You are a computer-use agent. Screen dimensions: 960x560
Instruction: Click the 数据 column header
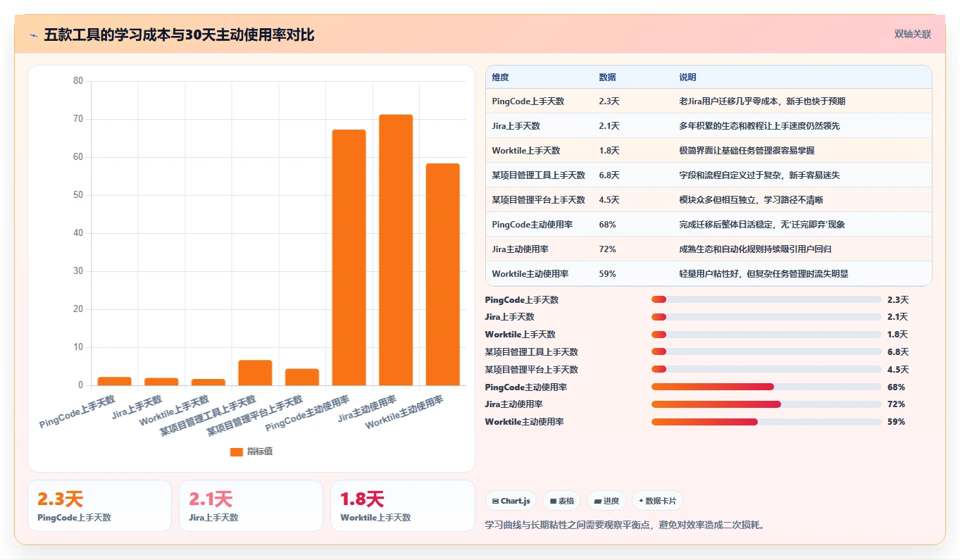tap(607, 77)
